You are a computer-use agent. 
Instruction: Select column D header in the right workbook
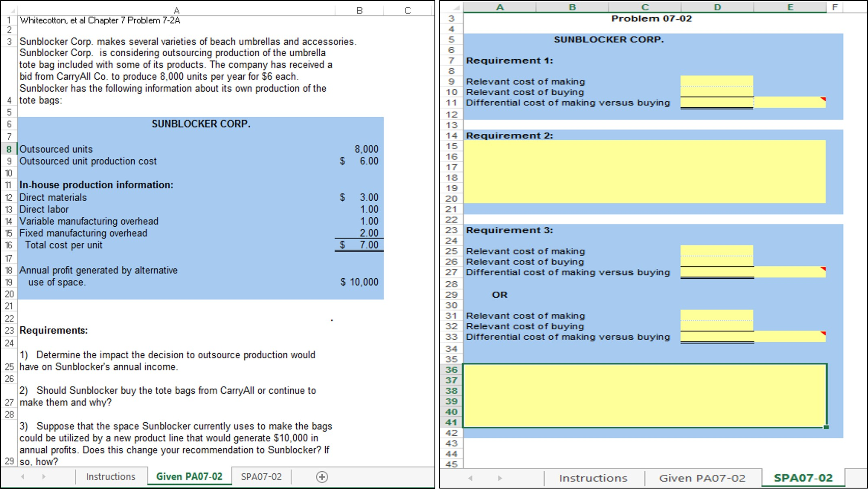tap(717, 7)
